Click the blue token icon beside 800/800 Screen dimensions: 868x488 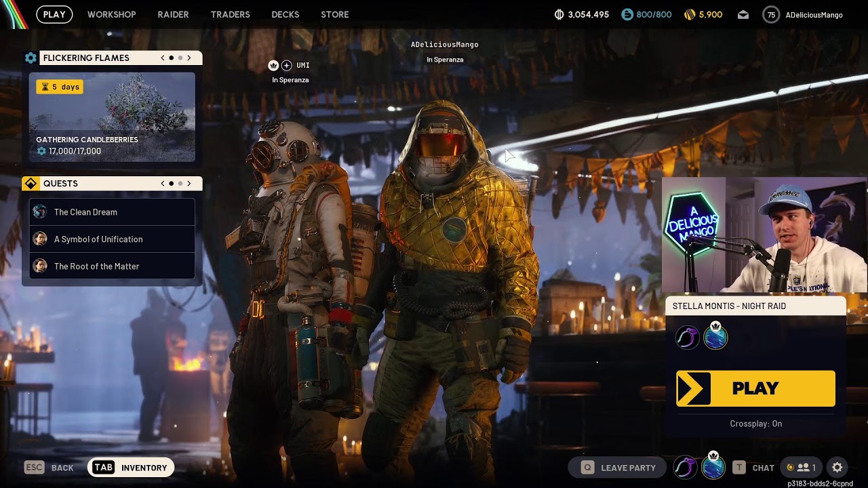[627, 14]
